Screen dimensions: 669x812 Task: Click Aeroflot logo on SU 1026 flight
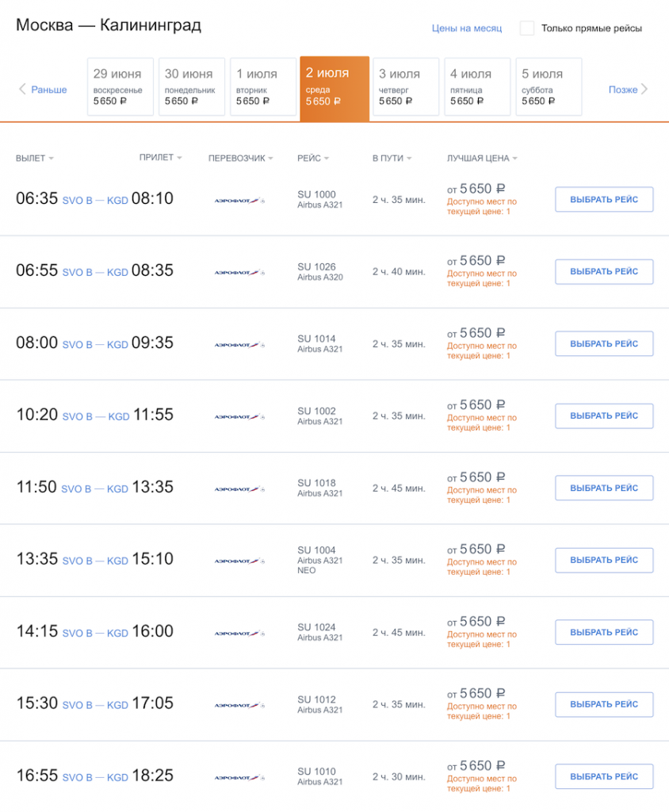click(x=239, y=273)
